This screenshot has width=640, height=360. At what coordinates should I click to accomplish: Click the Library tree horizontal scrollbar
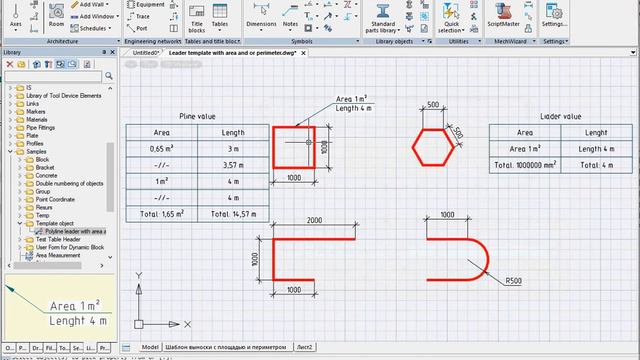coord(47,266)
